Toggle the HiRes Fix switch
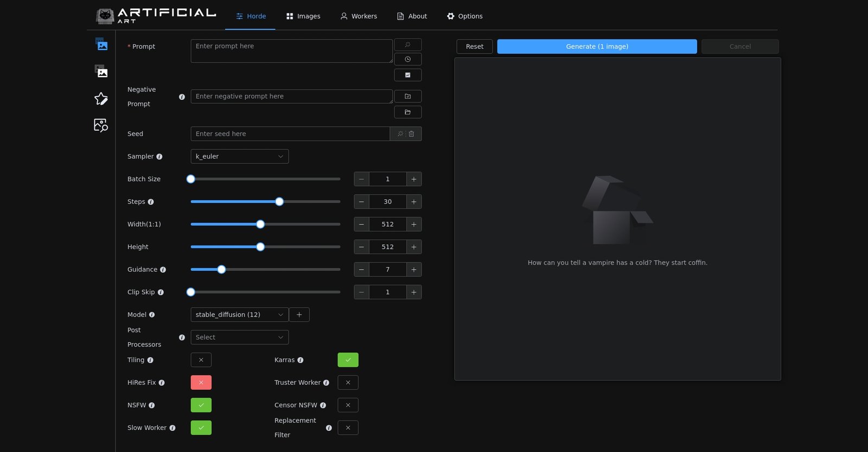Viewport: 868px width, 452px height. pos(201,383)
